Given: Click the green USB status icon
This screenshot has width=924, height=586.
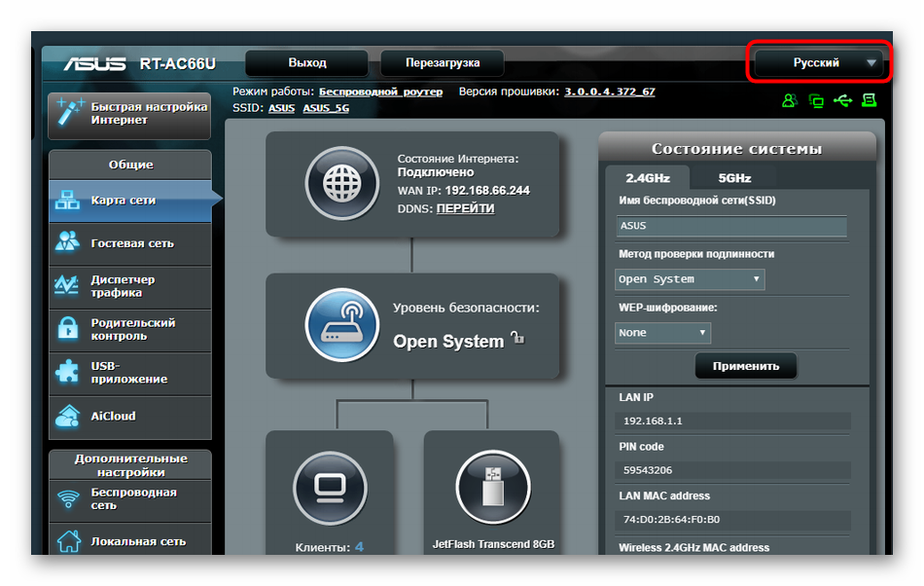Looking at the screenshot, I should (x=842, y=100).
